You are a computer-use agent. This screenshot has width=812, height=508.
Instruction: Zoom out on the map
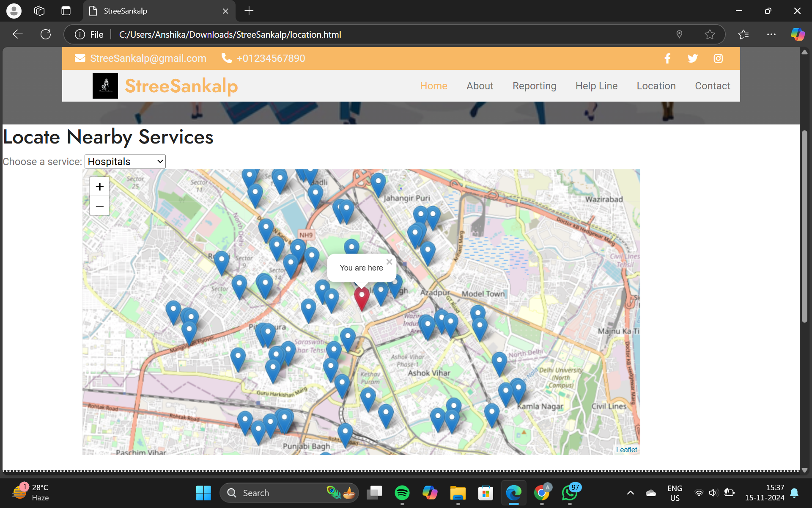coord(100,206)
